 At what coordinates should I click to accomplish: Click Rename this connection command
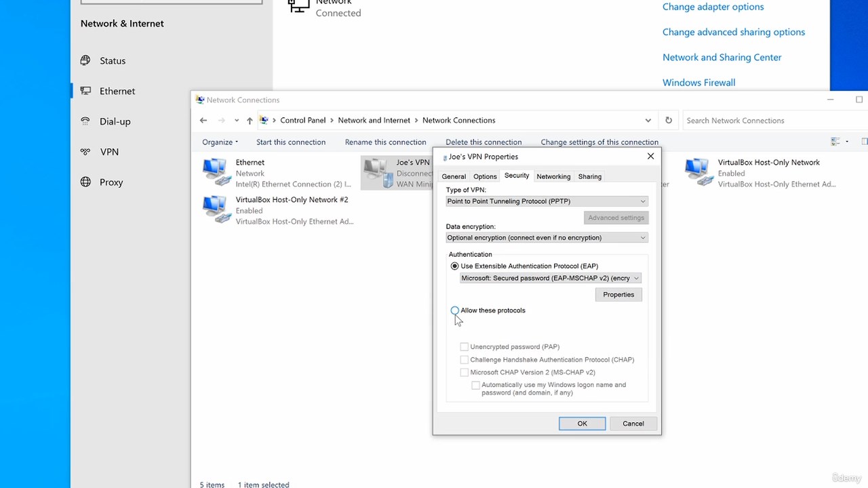(385, 142)
